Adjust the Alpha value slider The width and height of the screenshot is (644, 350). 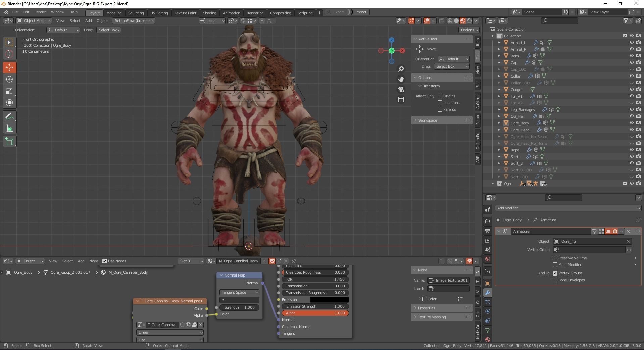coord(315,313)
